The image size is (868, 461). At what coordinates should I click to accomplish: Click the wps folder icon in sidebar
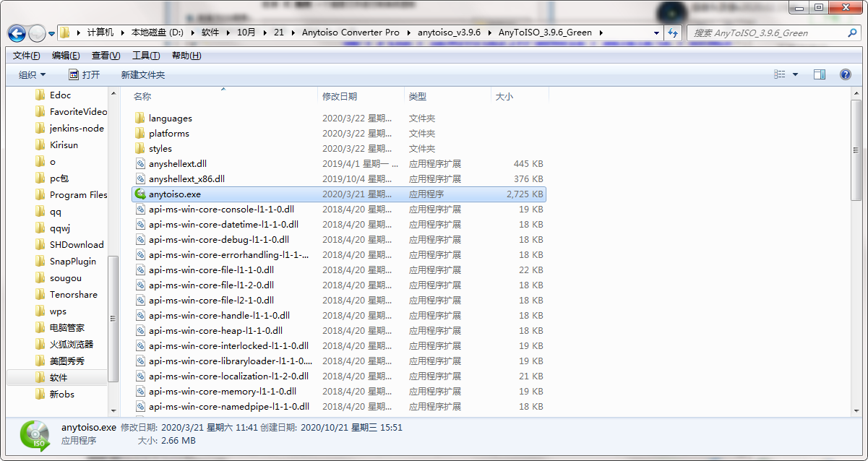coord(40,311)
